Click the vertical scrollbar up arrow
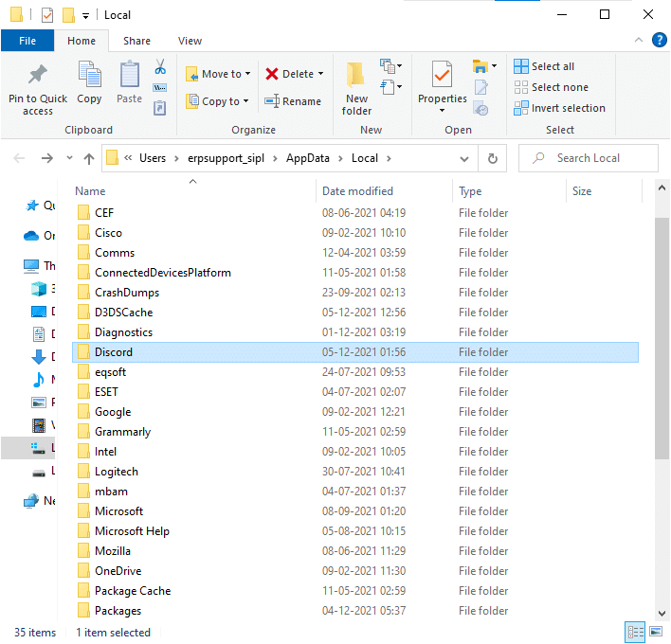The image size is (671, 644). pyautogui.click(x=662, y=188)
